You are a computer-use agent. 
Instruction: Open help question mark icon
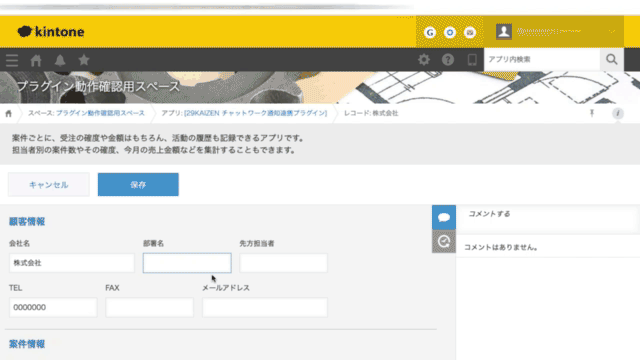click(448, 60)
